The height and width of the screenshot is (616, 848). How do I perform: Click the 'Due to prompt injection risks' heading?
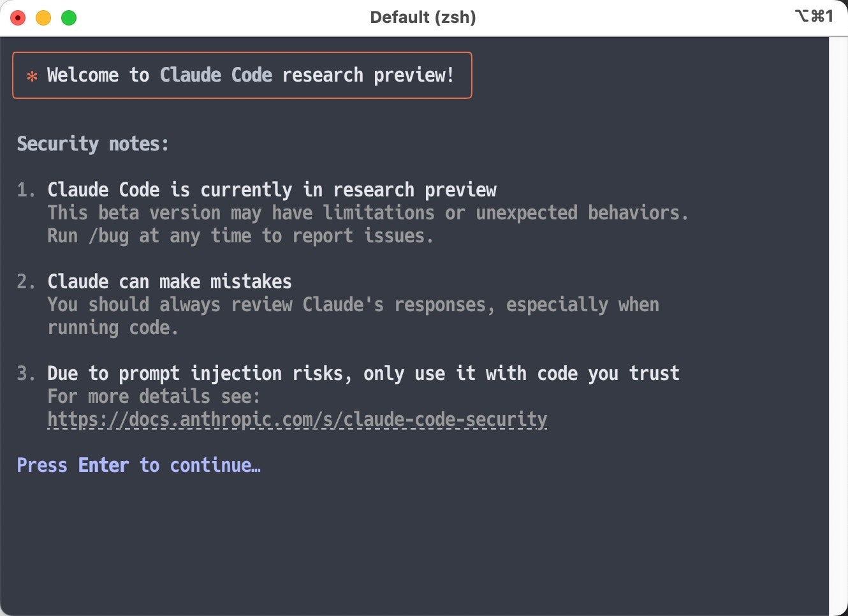pyautogui.click(x=363, y=374)
